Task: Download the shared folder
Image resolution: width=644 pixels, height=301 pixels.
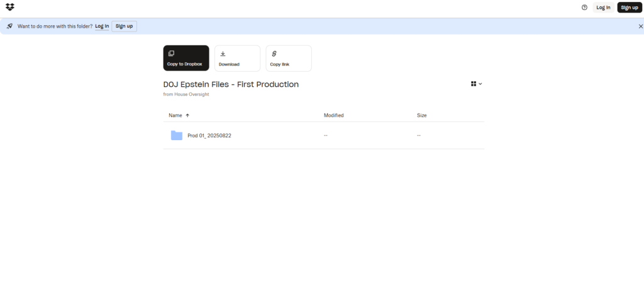Action: 237,59
